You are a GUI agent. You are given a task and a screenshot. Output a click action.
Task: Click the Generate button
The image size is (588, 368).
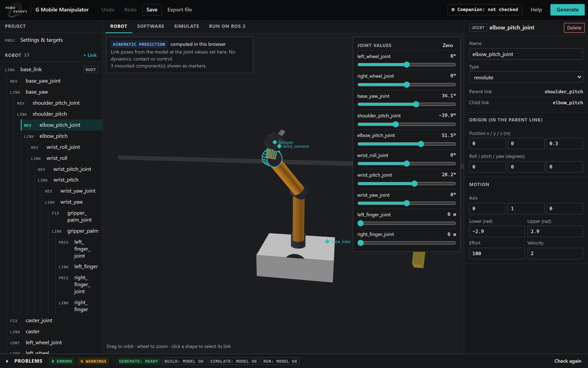(x=567, y=10)
